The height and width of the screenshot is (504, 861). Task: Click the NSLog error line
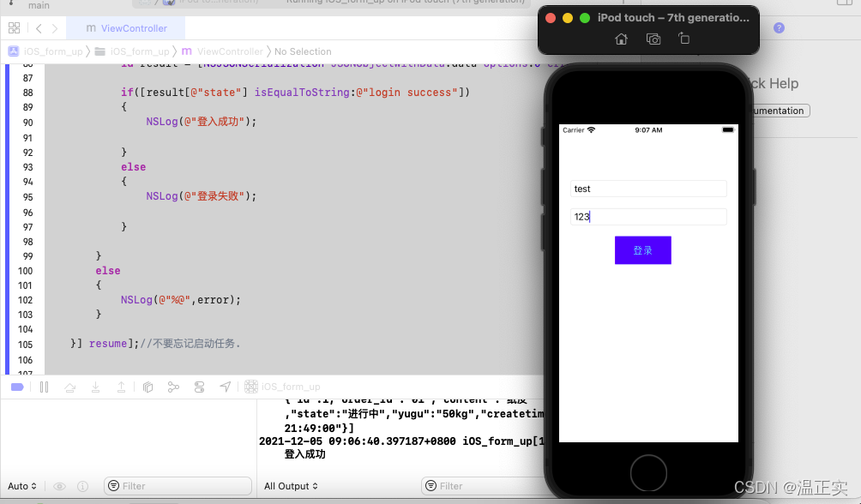(x=181, y=300)
